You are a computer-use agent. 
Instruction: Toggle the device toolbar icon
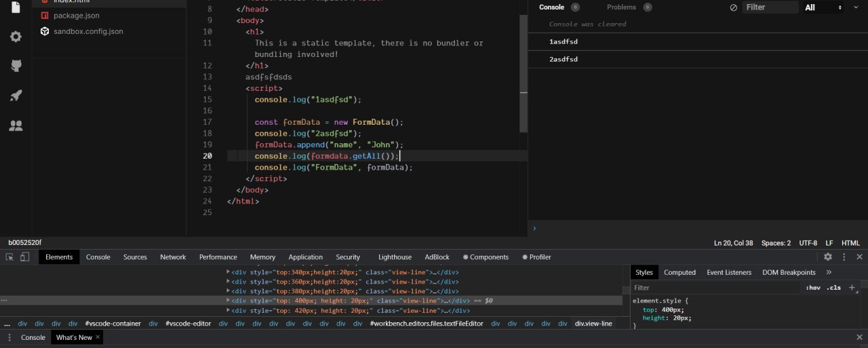[x=24, y=257]
